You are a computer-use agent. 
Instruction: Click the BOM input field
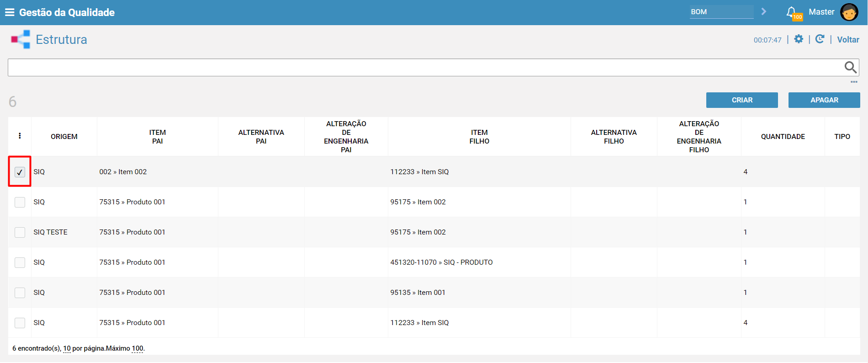[721, 12]
